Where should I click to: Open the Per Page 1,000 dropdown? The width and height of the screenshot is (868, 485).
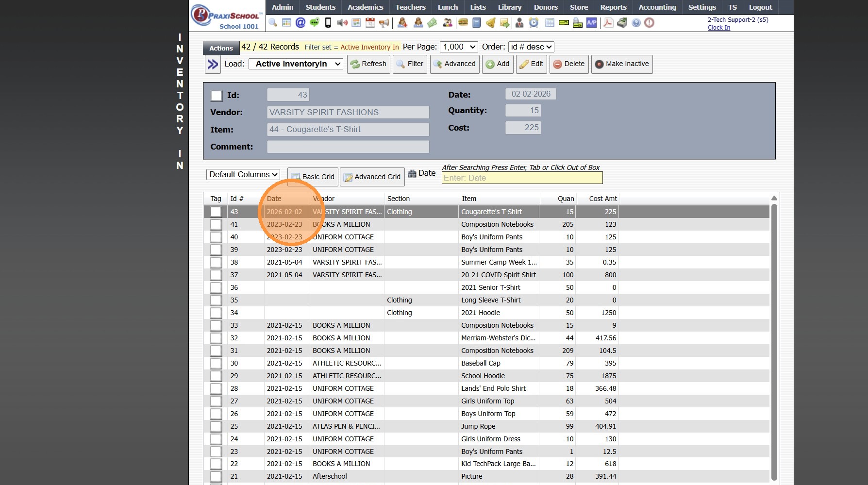tap(459, 47)
